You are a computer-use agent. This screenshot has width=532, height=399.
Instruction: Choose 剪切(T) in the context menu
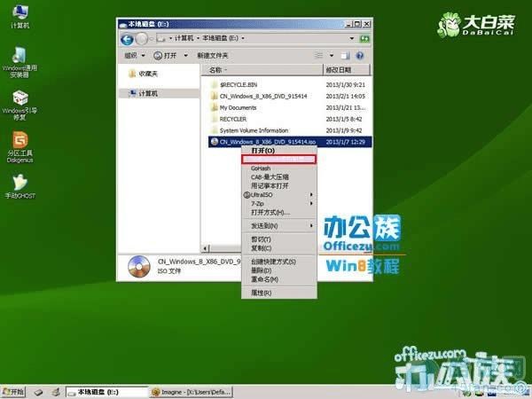279,239
